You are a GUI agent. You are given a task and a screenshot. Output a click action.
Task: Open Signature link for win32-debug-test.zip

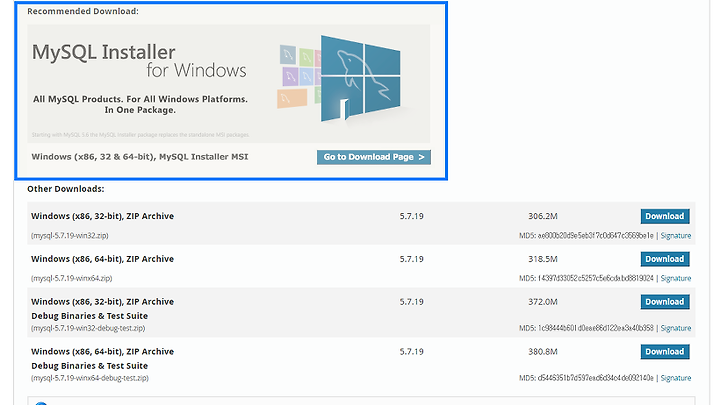tap(675, 328)
